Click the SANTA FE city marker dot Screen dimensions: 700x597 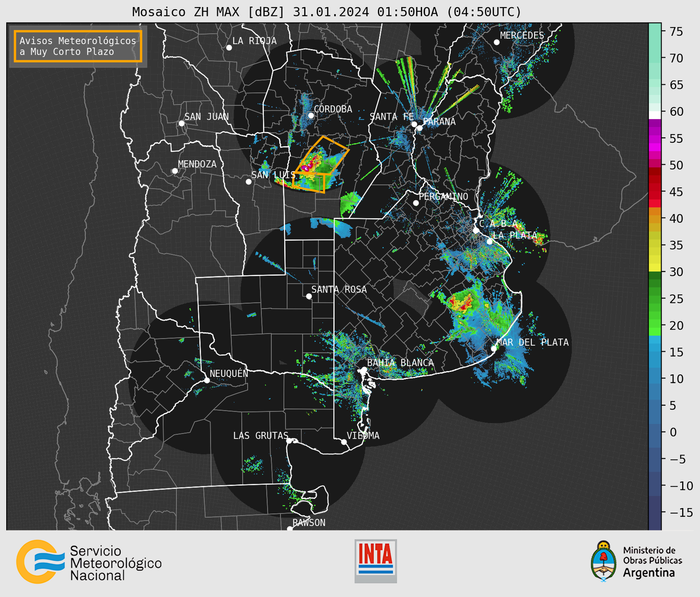tap(414, 124)
